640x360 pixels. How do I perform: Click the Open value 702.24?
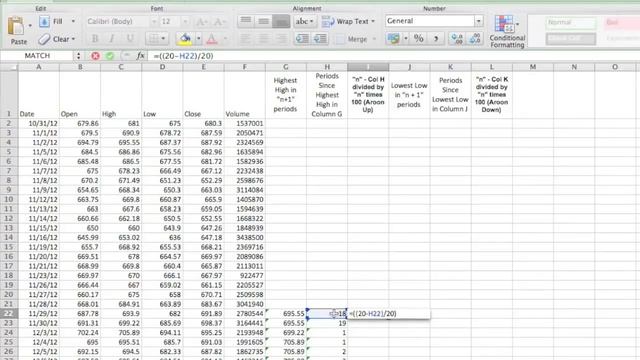point(80,333)
